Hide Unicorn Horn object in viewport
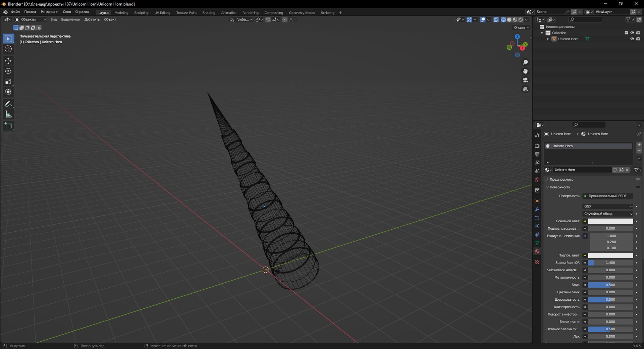644x349 pixels. click(632, 39)
